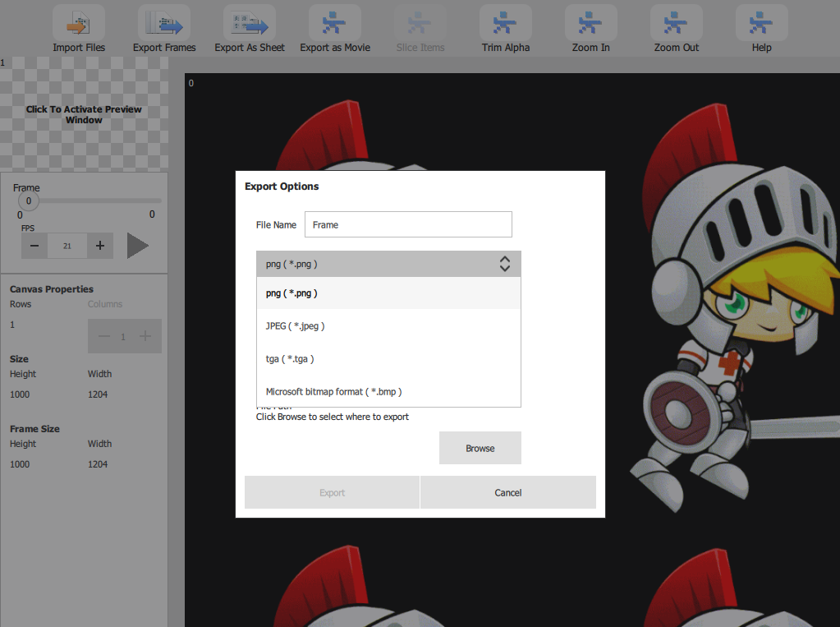Click the Columns plus stepper

pyautogui.click(x=145, y=336)
